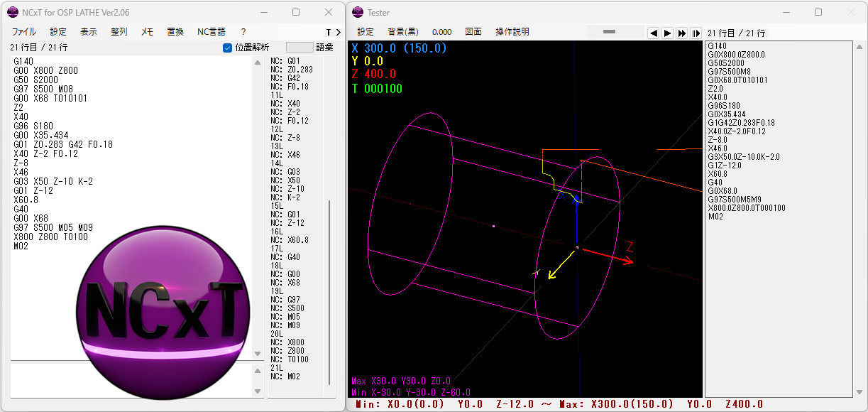Screen dimensions: 868x412
Task: Click the G03 X50 Z-10 K-2 code line
Action: pyautogui.click(x=53, y=181)
